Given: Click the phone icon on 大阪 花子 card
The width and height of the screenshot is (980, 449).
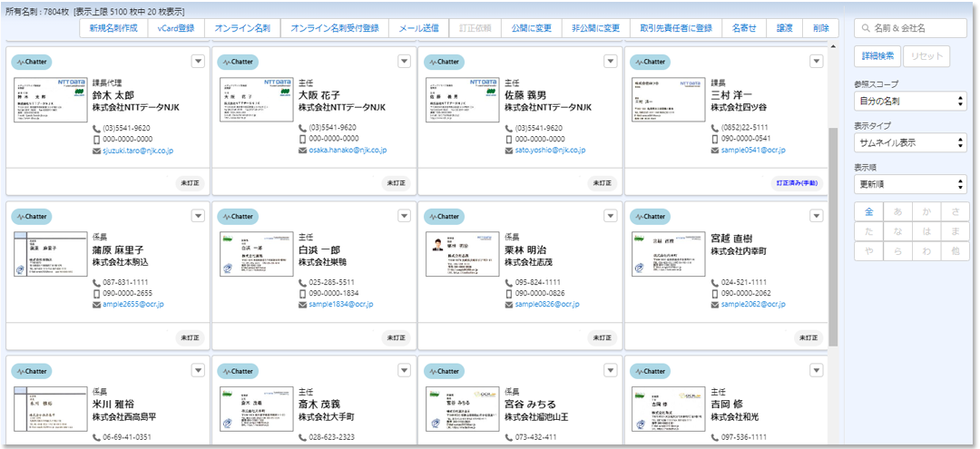Looking at the screenshot, I should (303, 128).
